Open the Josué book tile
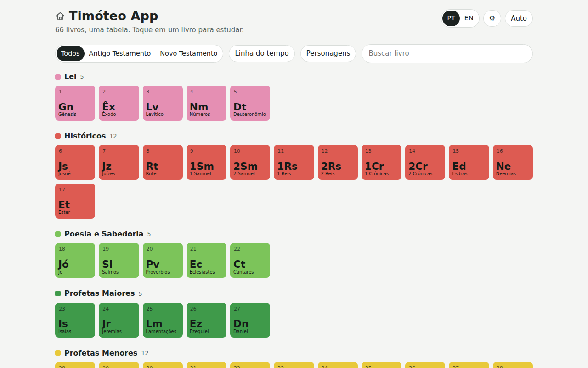The width and height of the screenshot is (588, 368). 75,162
